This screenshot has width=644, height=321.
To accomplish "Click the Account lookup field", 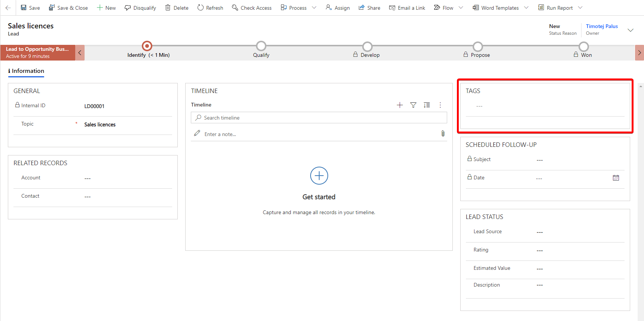I will (x=127, y=178).
